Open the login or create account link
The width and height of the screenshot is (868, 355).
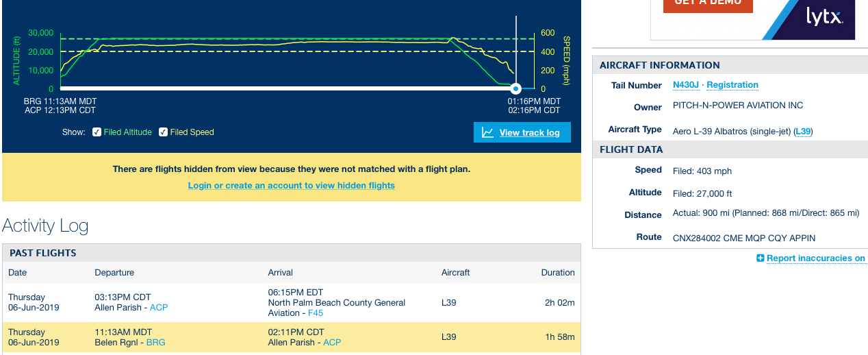click(x=291, y=186)
